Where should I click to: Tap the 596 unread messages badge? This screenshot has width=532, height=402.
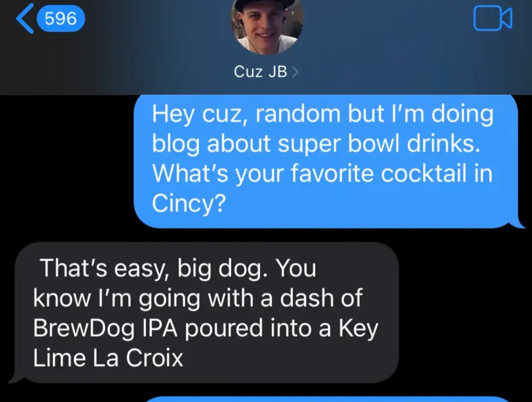pyautogui.click(x=61, y=18)
